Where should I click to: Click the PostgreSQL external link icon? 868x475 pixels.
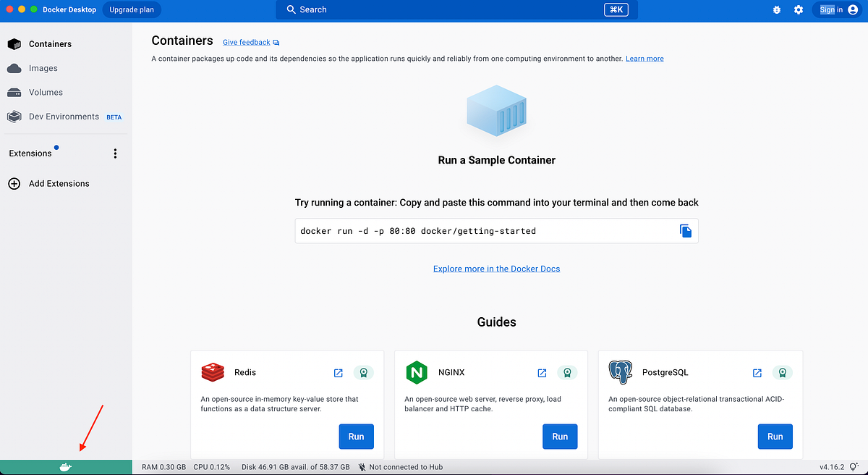pyautogui.click(x=757, y=372)
